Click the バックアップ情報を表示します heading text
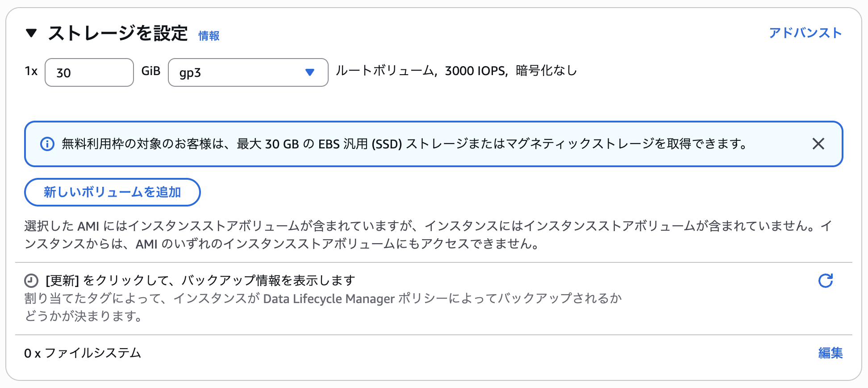The height and width of the screenshot is (388, 868). [200, 280]
